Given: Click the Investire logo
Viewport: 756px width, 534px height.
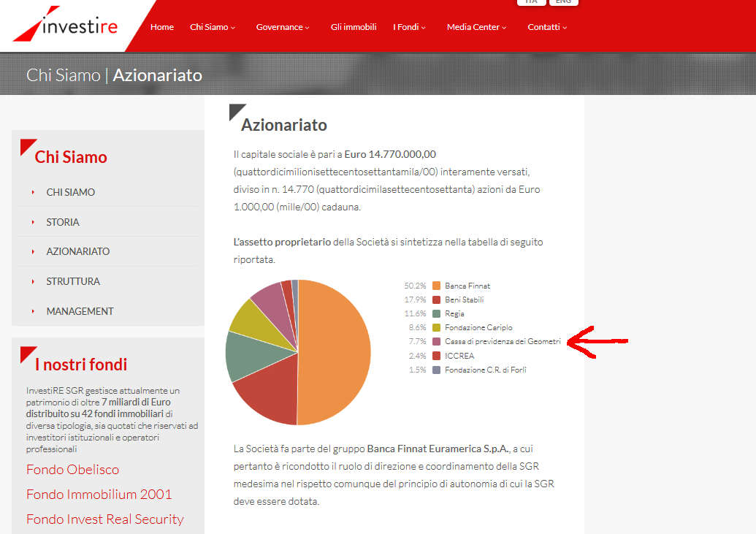Looking at the screenshot, I should (65, 24).
